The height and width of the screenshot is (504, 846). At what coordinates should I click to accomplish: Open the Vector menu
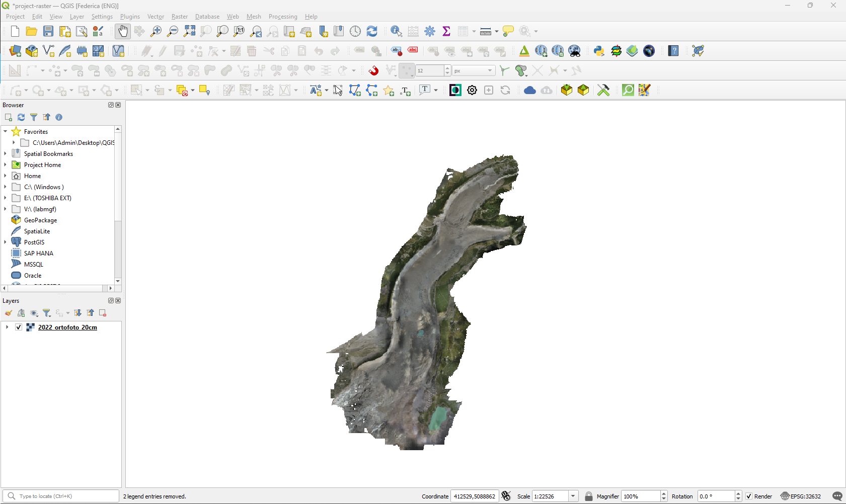click(x=156, y=17)
